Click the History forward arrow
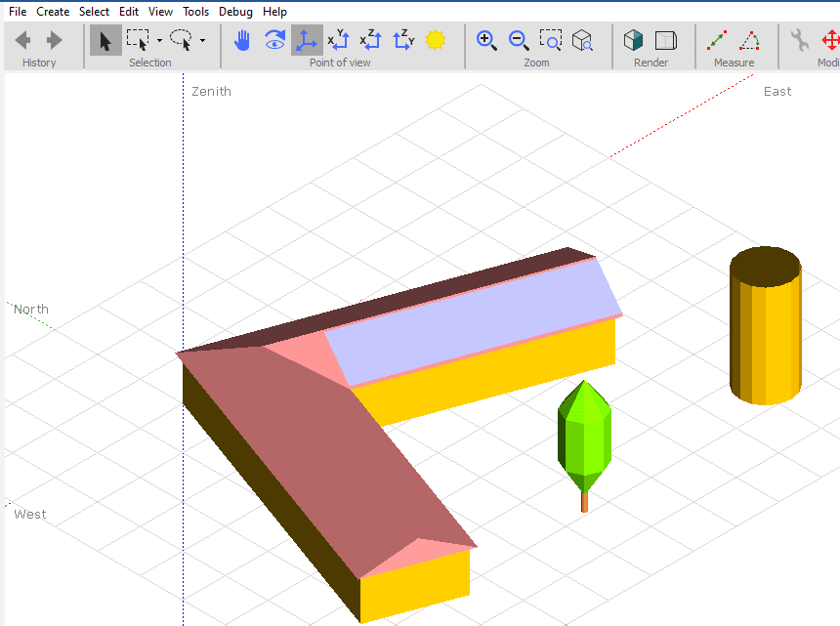 click(x=55, y=40)
